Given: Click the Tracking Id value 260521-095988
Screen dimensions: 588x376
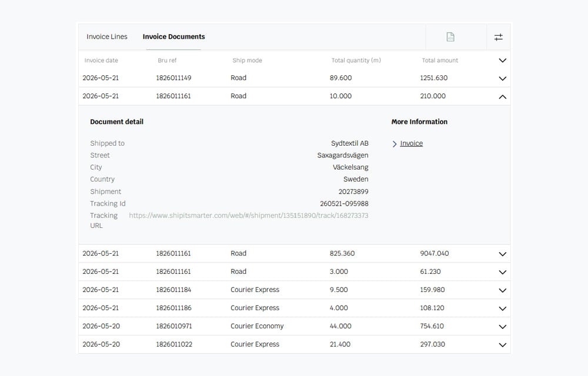Looking at the screenshot, I should (344, 204).
